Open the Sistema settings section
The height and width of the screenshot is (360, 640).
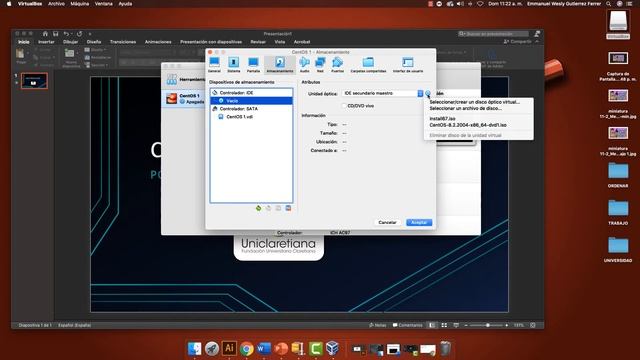point(233,65)
